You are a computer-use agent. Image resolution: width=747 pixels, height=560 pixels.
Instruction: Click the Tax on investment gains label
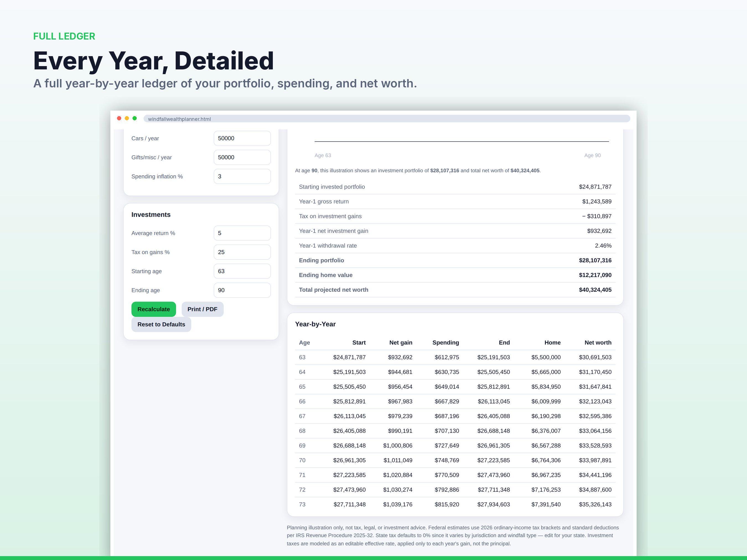(x=330, y=216)
